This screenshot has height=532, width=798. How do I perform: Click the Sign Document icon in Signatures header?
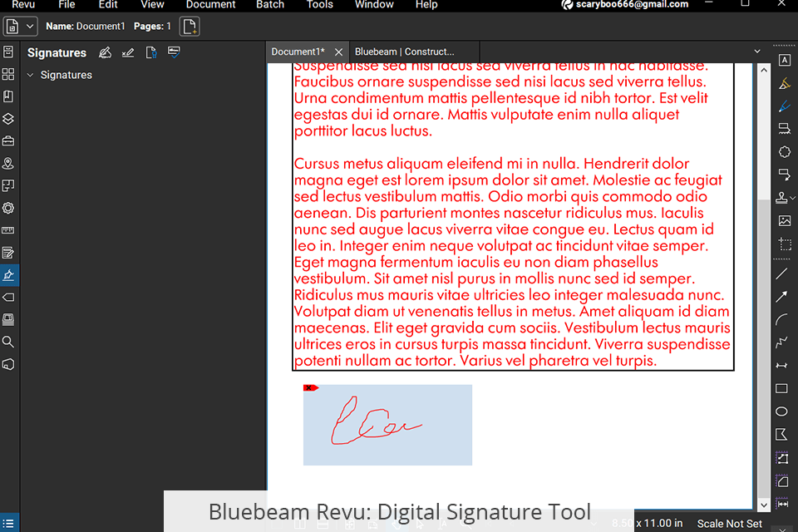point(105,52)
